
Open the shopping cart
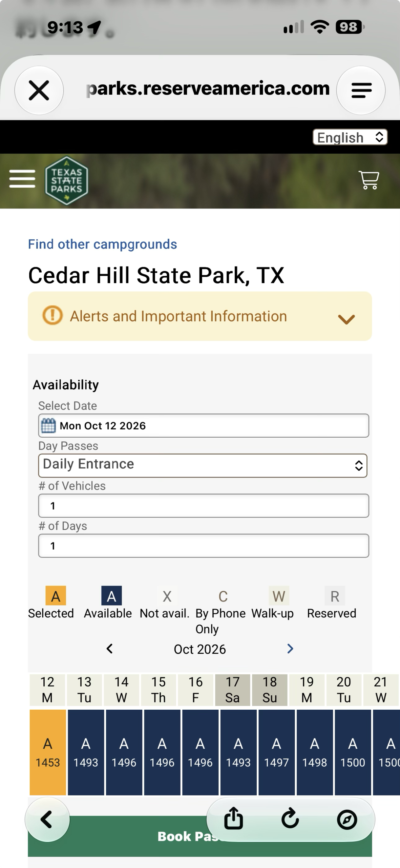(x=369, y=180)
